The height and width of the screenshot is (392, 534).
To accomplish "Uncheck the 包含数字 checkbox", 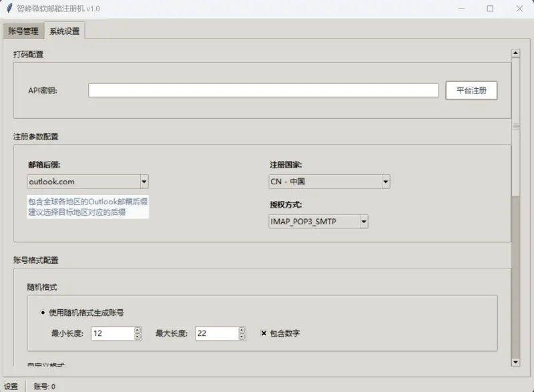I will tap(262, 333).
